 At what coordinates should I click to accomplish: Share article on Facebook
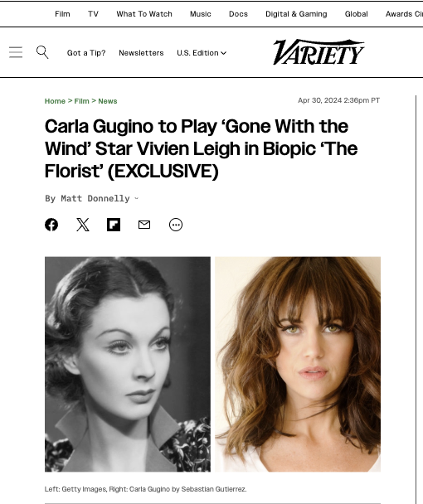pos(51,225)
